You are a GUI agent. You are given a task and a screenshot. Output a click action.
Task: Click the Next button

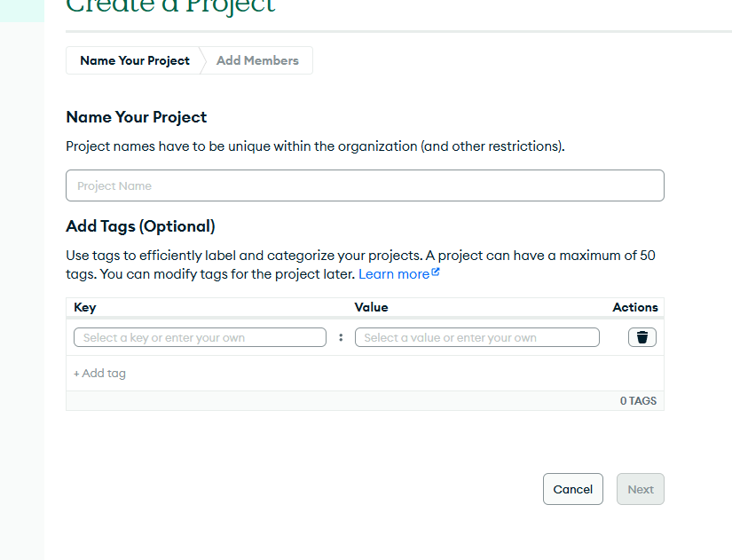(x=640, y=489)
